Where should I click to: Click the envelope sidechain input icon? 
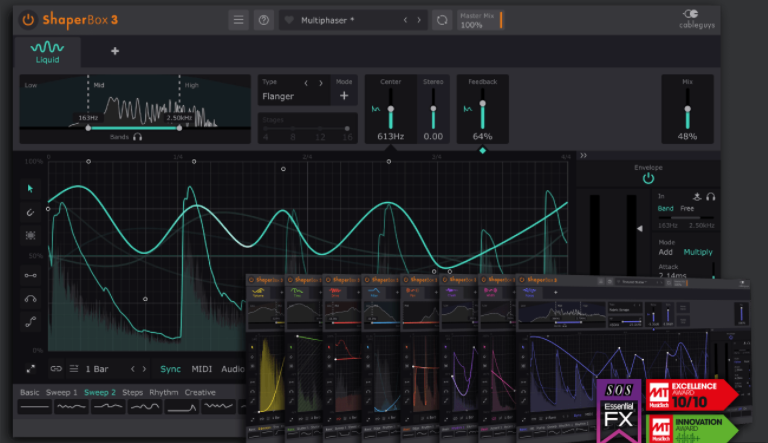[x=697, y=197]
